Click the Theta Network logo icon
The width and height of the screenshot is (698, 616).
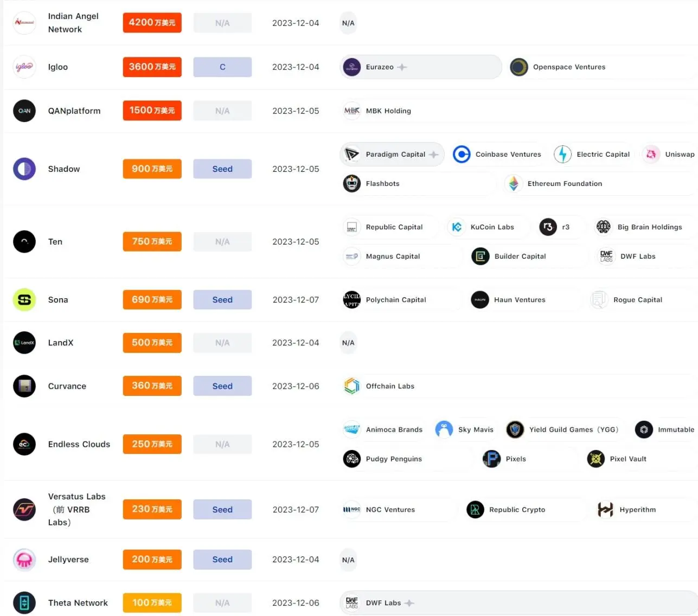click(x=24, y=602)
